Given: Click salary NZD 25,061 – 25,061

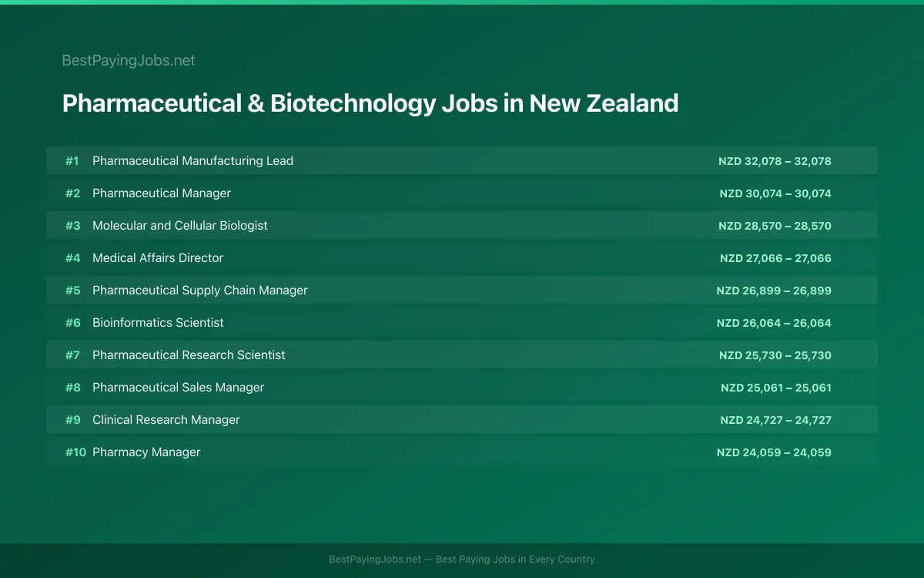Looking at the screenshot, I should click(776, 388).
